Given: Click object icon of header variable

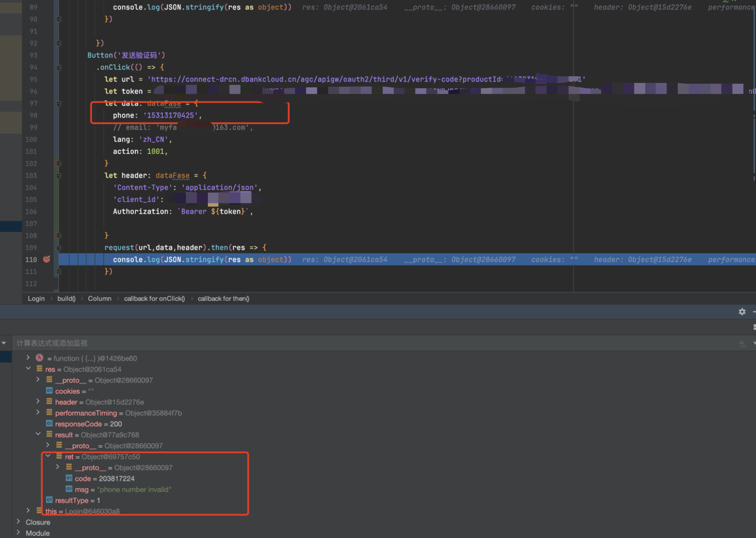Looking at the screenshot, I should (49, 402).
